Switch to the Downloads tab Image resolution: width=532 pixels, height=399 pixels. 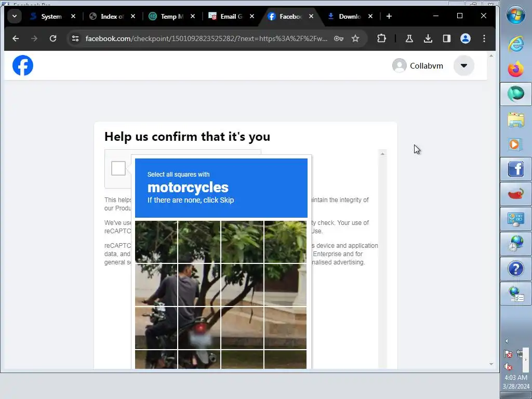(350, 16)
